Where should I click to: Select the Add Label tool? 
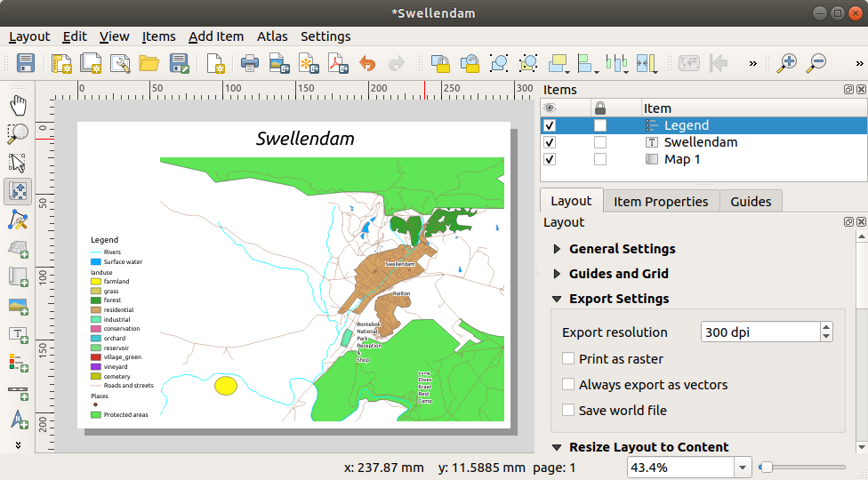[18, 334]
